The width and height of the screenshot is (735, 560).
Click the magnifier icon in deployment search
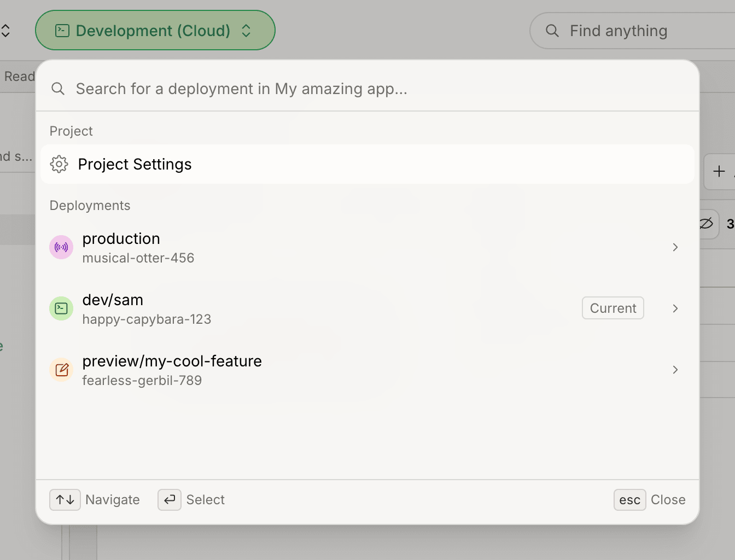point(58,89)
